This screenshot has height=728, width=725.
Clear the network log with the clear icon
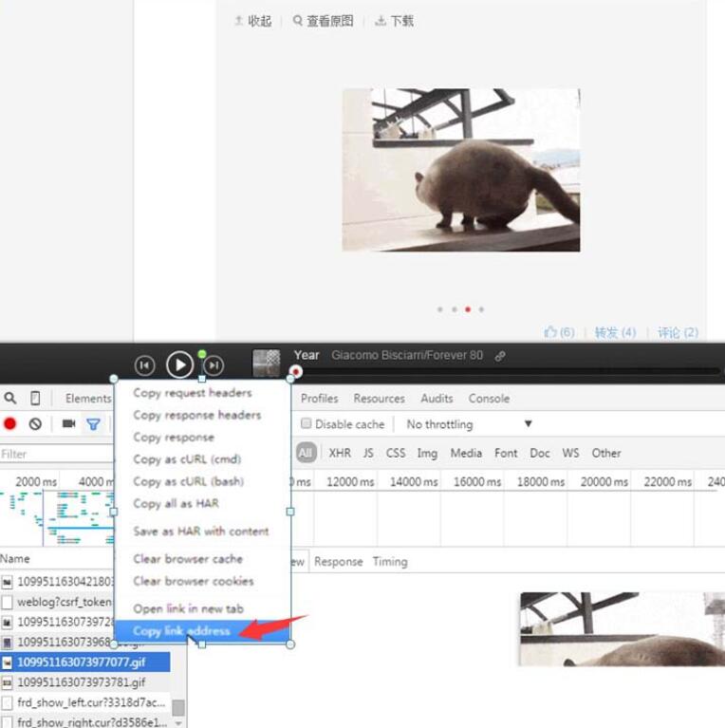pos(35,424)
